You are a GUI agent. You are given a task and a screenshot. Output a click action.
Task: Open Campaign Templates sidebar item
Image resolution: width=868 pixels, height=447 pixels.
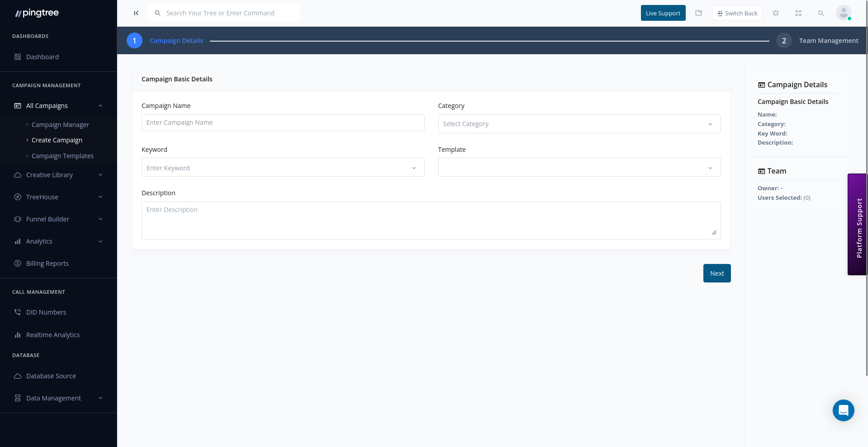[x=62, y=156]
